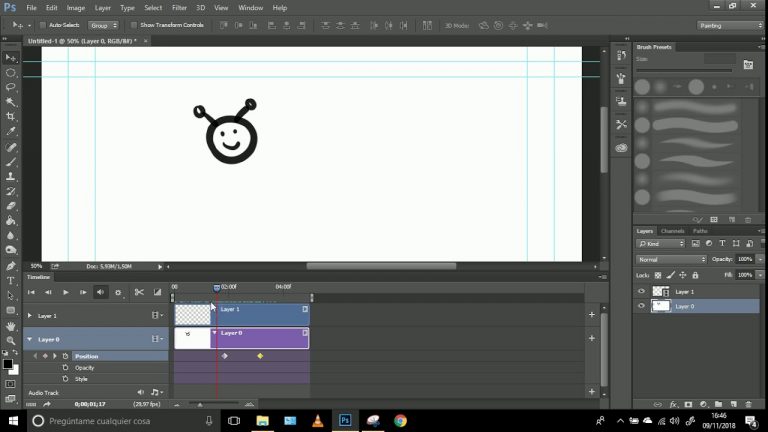Add audio to Audio Track plus
This screenshot has height=432, width=768.
point(592,391)
